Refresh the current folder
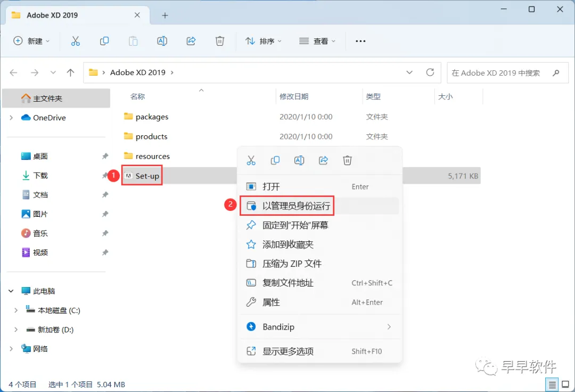575x392 pixels. [x=430, y=72]
